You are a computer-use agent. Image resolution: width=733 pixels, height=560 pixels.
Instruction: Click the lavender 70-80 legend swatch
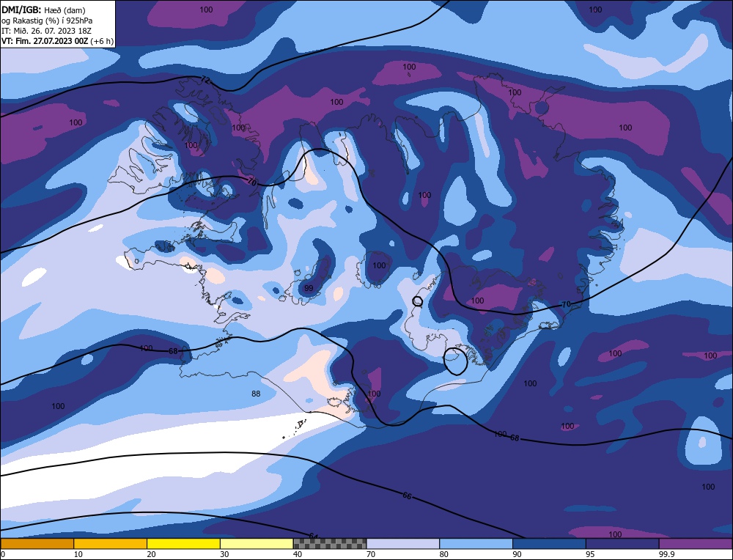[403, 544]
